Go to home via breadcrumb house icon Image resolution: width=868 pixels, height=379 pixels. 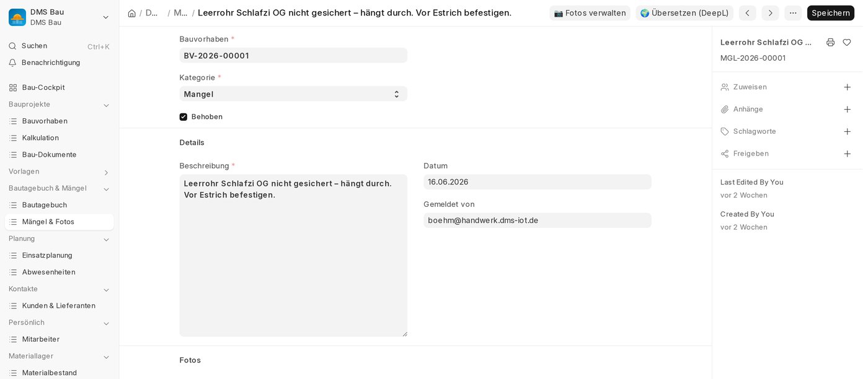tap(132, 13)
